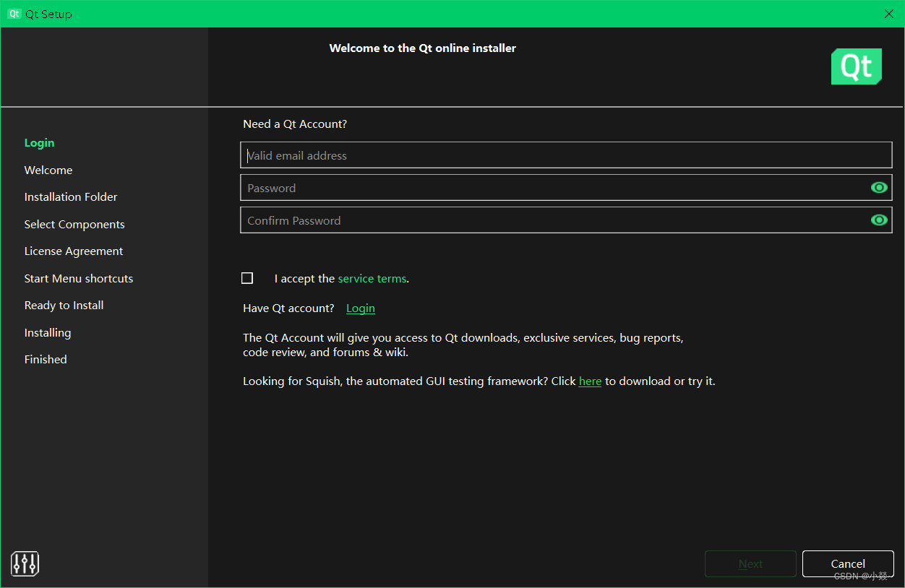This screenshot has width=905, height=588.
Task: Click the Qt logo image
Action: pos(856,66)
